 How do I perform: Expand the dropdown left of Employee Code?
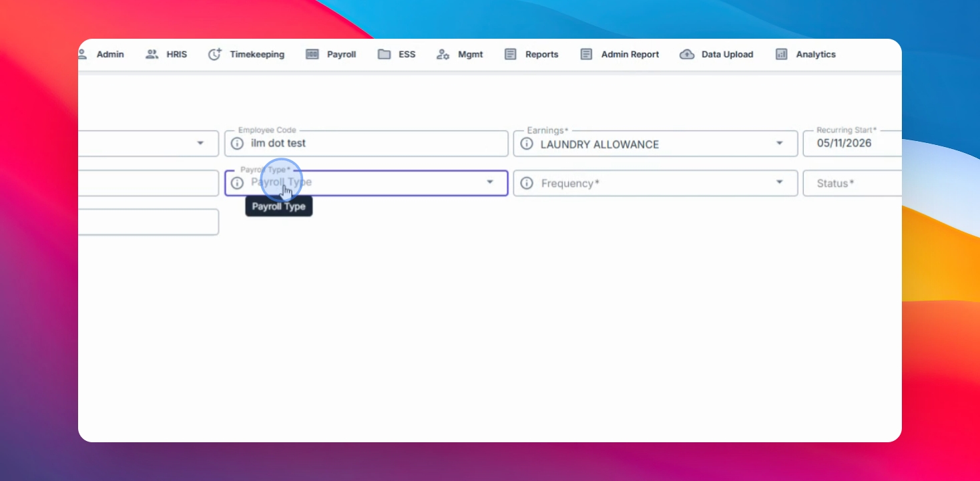[x=200, y=143]
